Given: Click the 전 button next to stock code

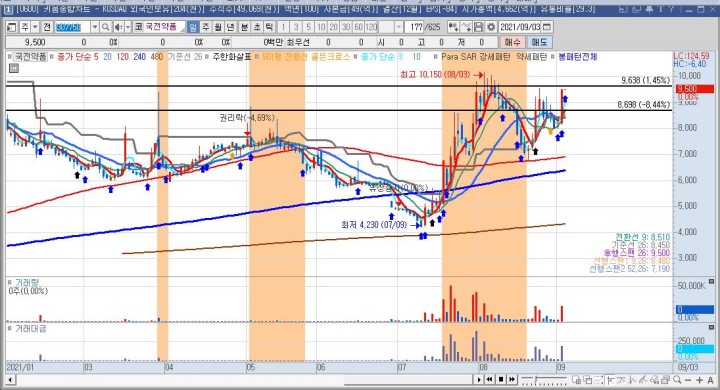Looking at the screenshot, I should [x=47, y=27].
